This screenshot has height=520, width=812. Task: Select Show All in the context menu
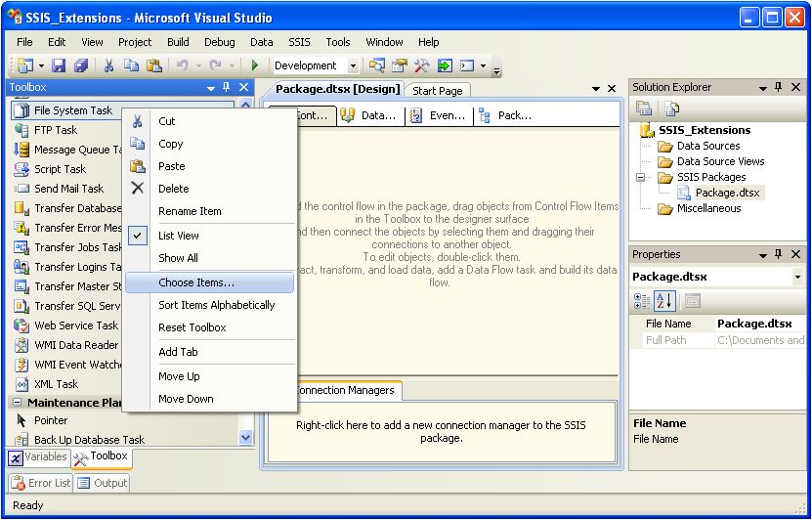coord(210,258)
